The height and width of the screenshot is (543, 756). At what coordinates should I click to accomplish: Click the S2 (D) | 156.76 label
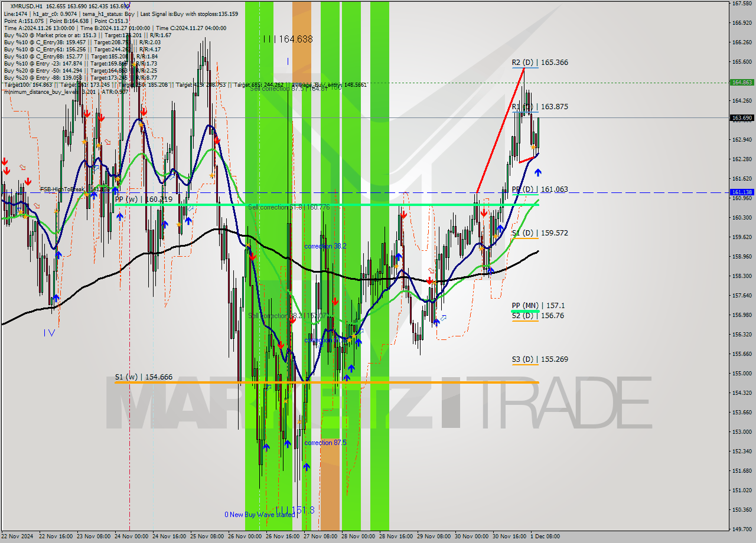(x=538, y=316)
